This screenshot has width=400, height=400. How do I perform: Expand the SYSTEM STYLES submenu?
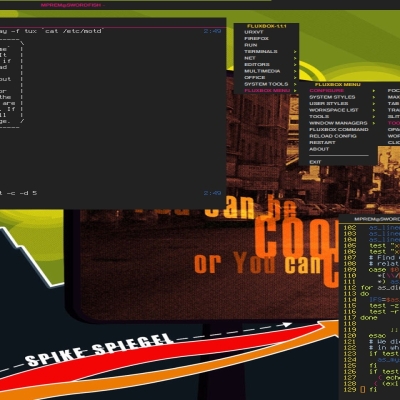coord(338,97)
